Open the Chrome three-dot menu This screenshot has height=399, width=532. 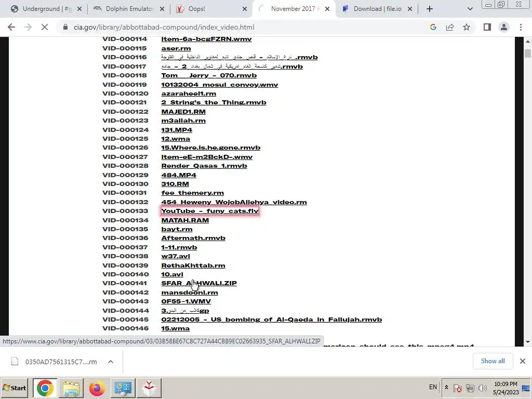click(521, 27)
